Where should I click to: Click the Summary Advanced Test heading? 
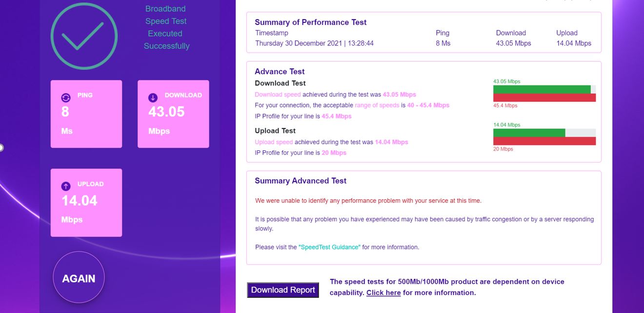(x=300, y=181)
